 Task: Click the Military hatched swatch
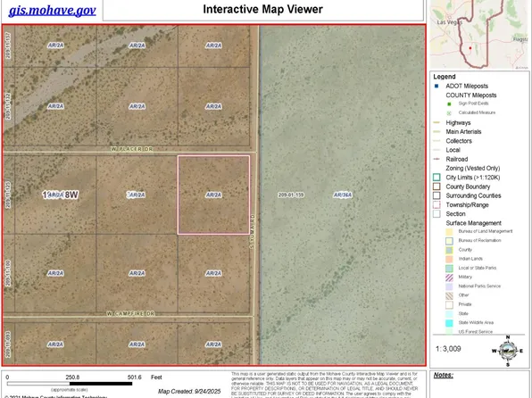tap(449, 278)
